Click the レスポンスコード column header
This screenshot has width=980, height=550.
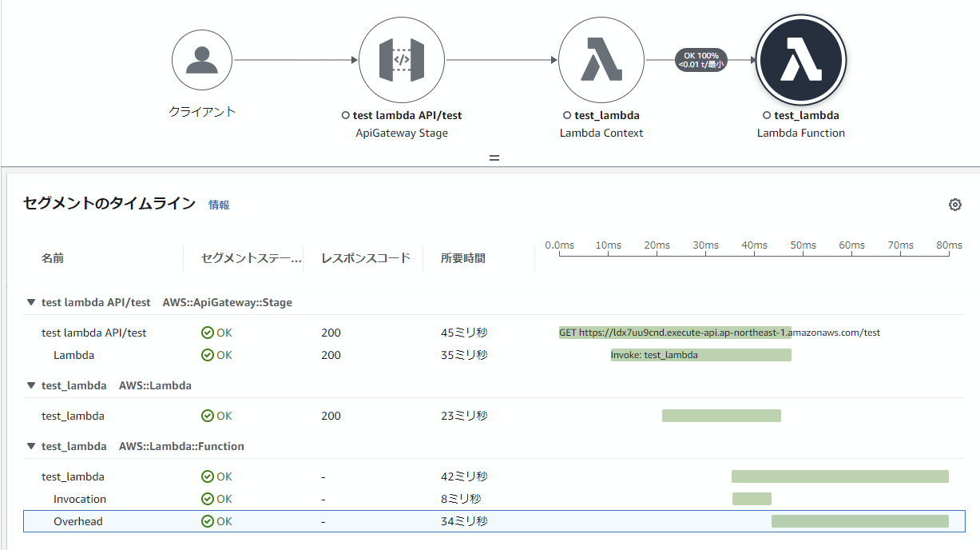click(366, 258)
